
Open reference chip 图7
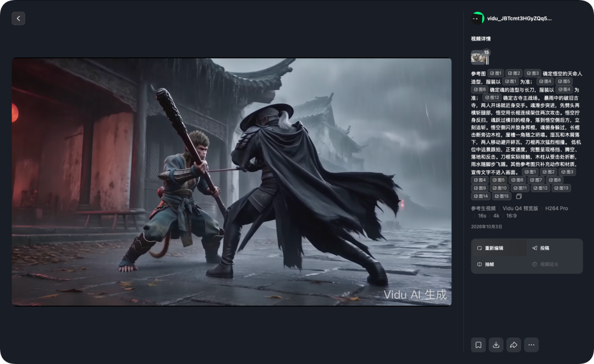tap(536, 180)
